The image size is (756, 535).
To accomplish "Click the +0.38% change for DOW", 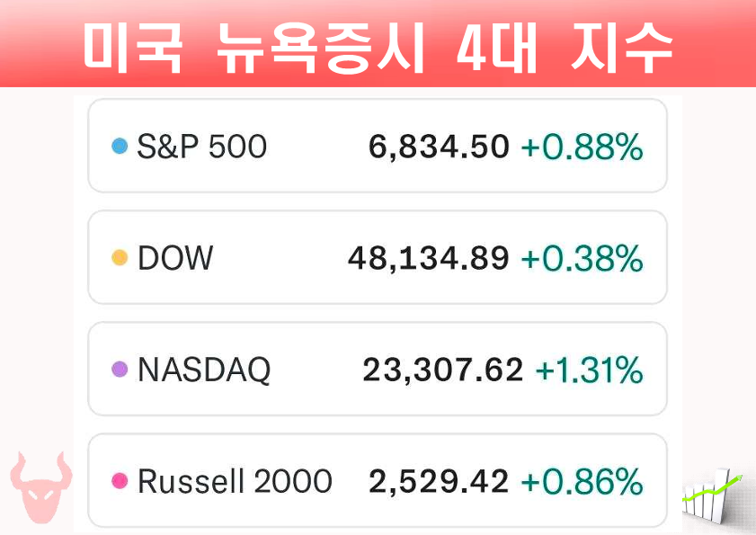I will [582, 259].
